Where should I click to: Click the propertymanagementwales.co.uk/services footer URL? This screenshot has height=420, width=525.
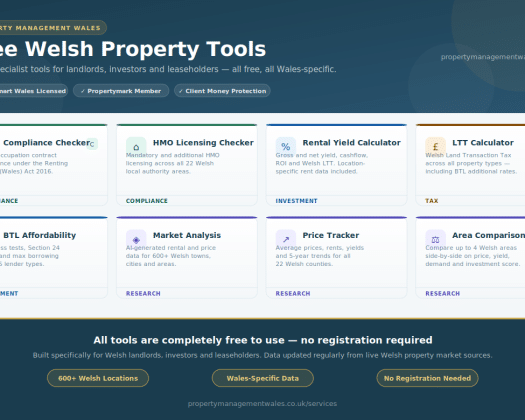[262, 404]
